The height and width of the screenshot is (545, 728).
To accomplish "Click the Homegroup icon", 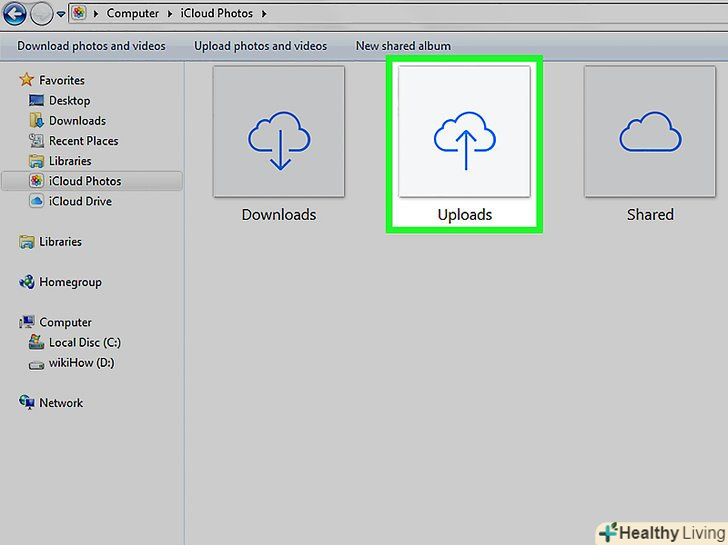I will (26, 282).
